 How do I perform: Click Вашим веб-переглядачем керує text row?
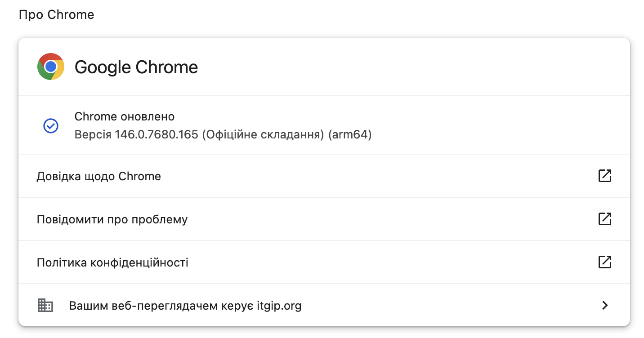[162, 306]
